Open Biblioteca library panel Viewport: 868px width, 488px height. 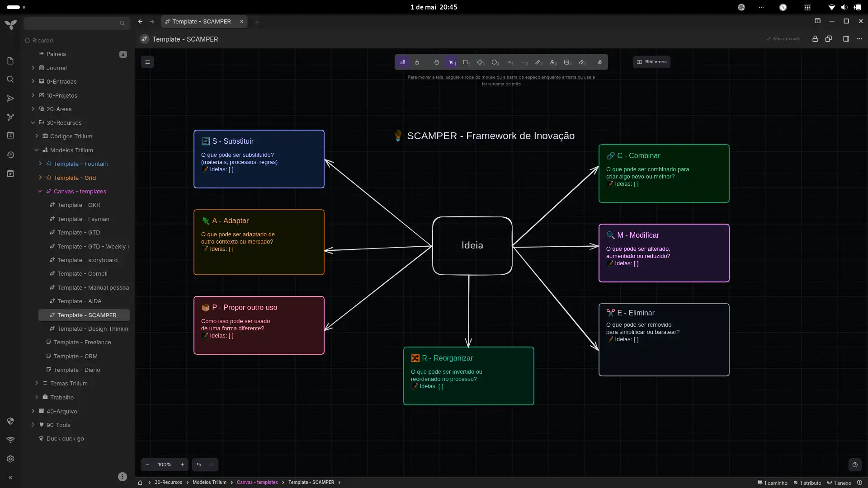point(651,62)
